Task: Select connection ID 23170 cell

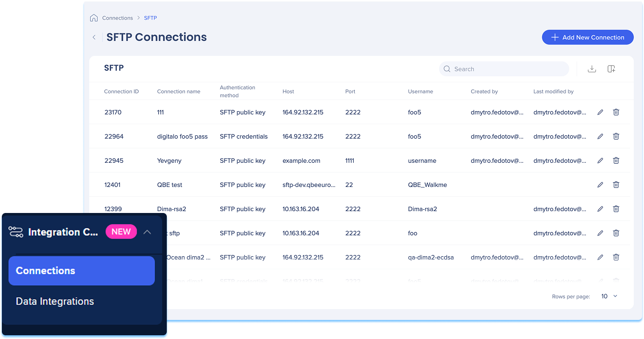Action: [x=113, y=112]
